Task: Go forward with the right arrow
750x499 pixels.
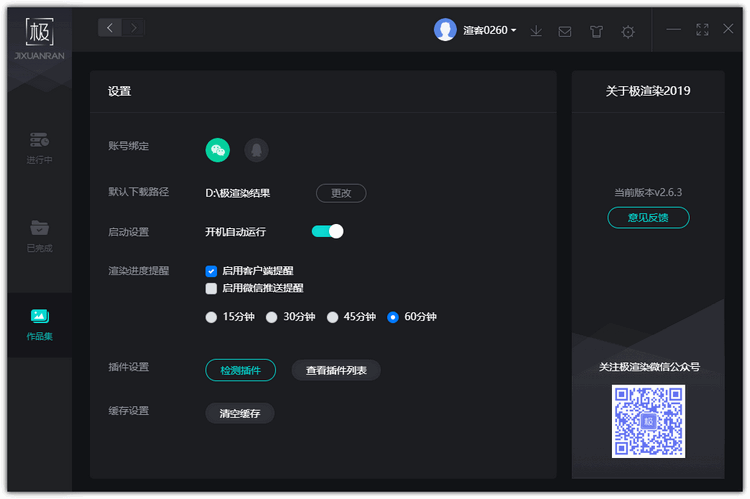Action: [133, 28]
